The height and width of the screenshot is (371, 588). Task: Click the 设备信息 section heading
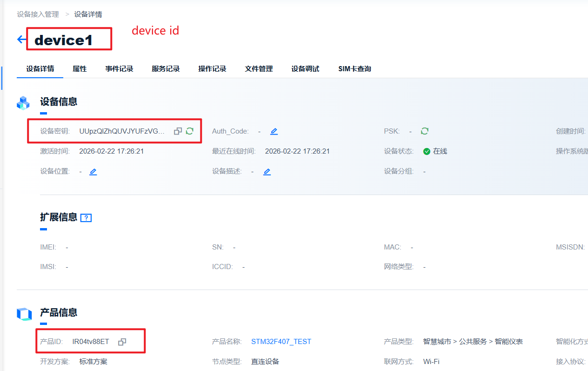click(59, 101)
